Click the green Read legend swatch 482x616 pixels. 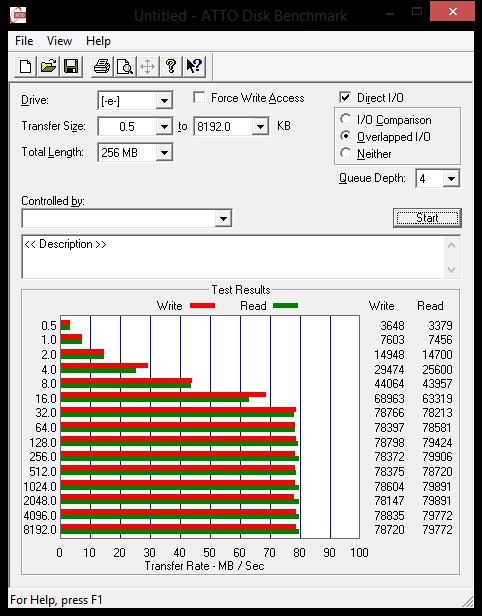pyautogui.click(x=285, y=305)
